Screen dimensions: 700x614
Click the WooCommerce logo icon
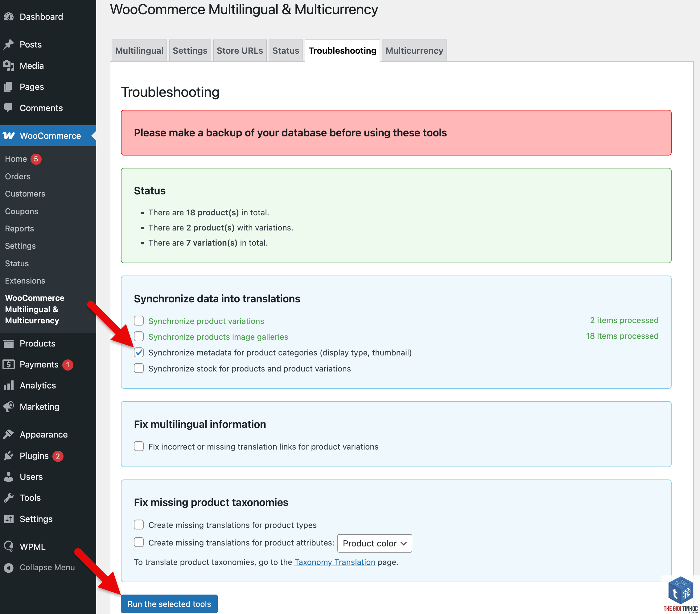point(9,136)
